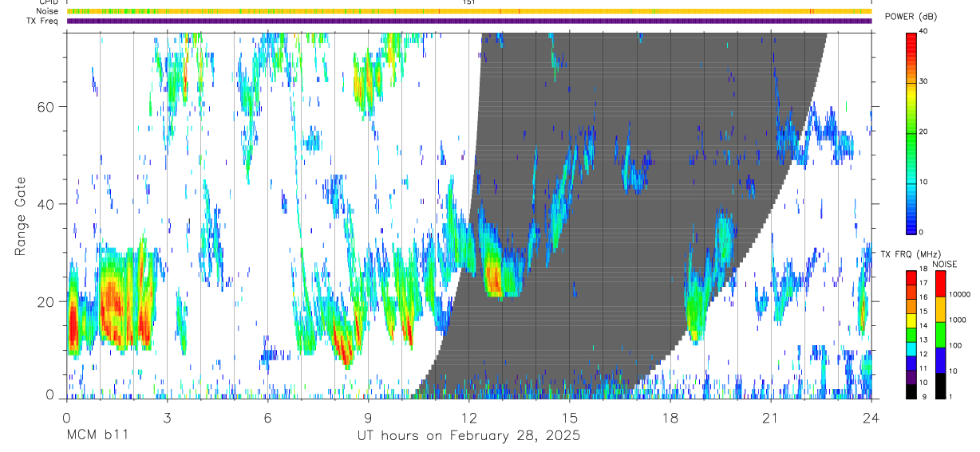Click the orange Noise strip above plot
This screenshot has width=980, height=452.
coord(469,11)
